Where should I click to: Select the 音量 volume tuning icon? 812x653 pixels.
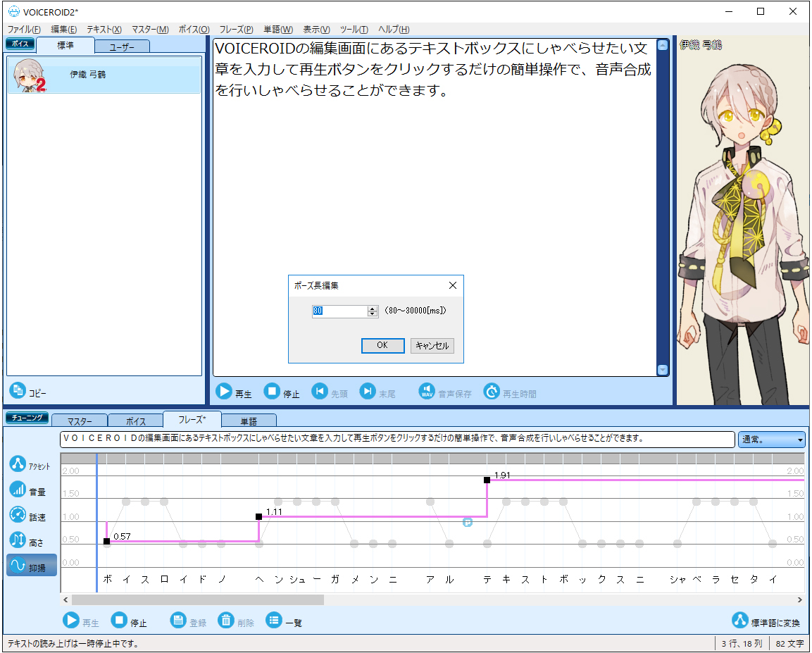(18, 490)
